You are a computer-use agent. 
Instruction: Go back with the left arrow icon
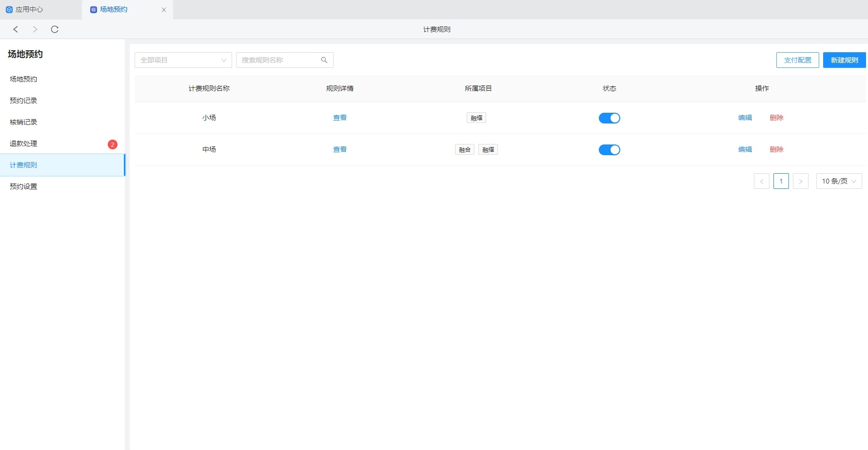click(x=16, y=29)
